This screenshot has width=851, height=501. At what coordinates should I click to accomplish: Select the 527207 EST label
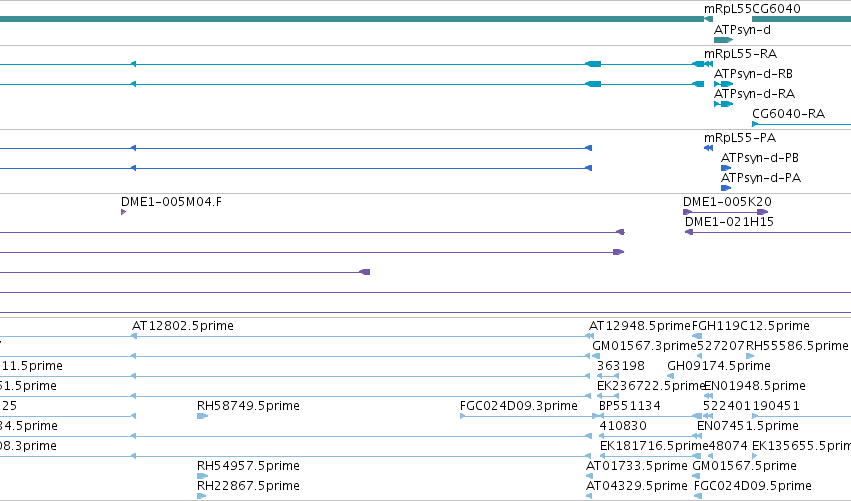[x=720, y=346]
